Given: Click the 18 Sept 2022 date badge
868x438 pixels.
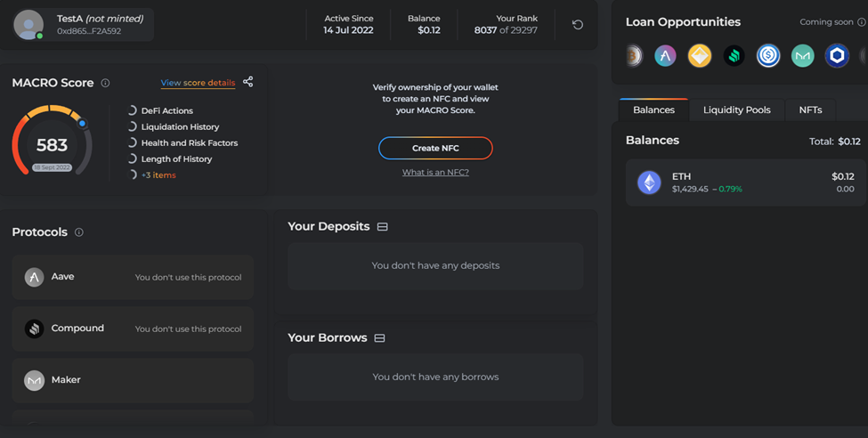Looking at the screenshot, I should pyautogui.click(x=52, y=167).
